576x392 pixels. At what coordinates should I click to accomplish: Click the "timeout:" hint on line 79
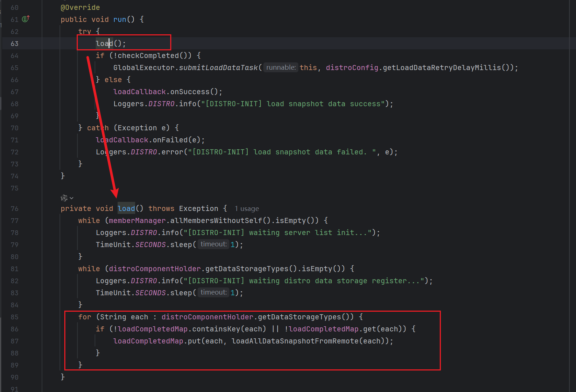coord(213,244)
